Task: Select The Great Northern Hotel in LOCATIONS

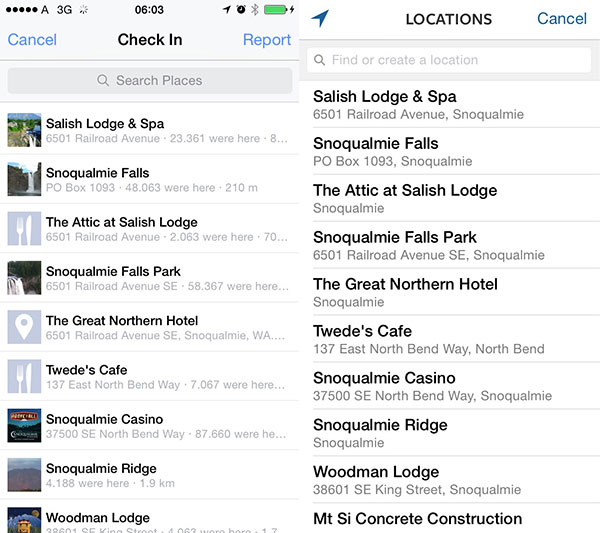Action: coord(450,292)
